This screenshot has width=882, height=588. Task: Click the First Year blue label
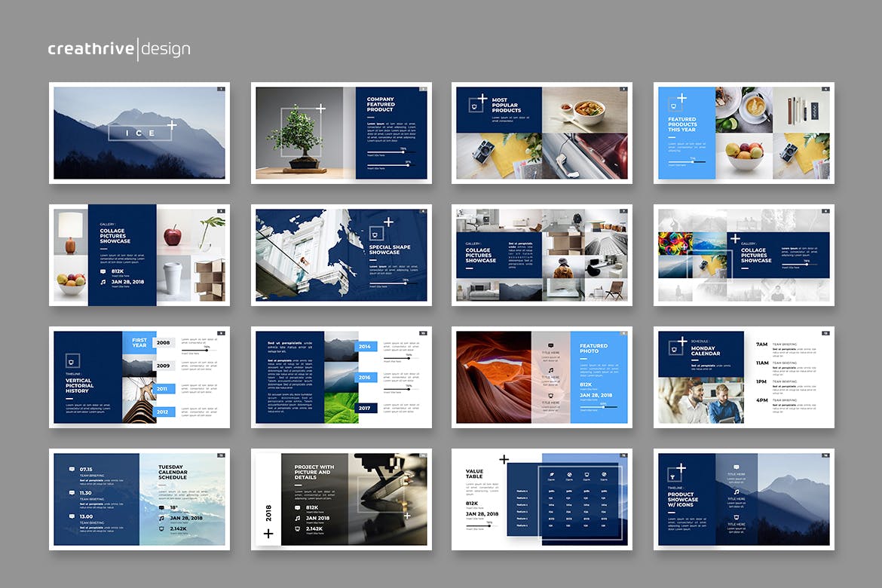coord(139,342)
